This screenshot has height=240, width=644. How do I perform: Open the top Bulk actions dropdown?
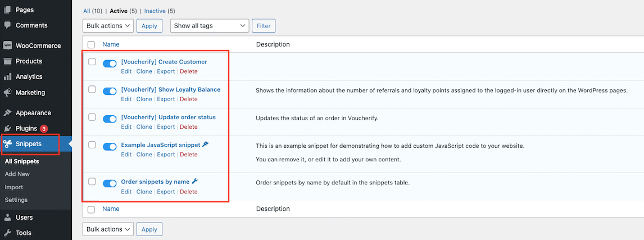[108, 25]
